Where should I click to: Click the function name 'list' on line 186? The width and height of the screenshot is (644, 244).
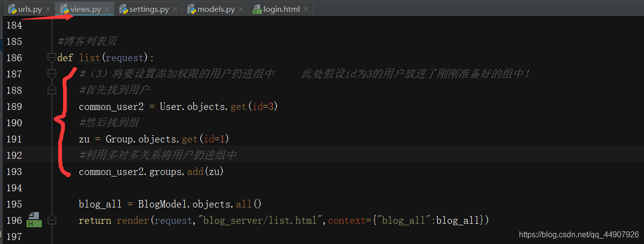(x=90, y=58)
